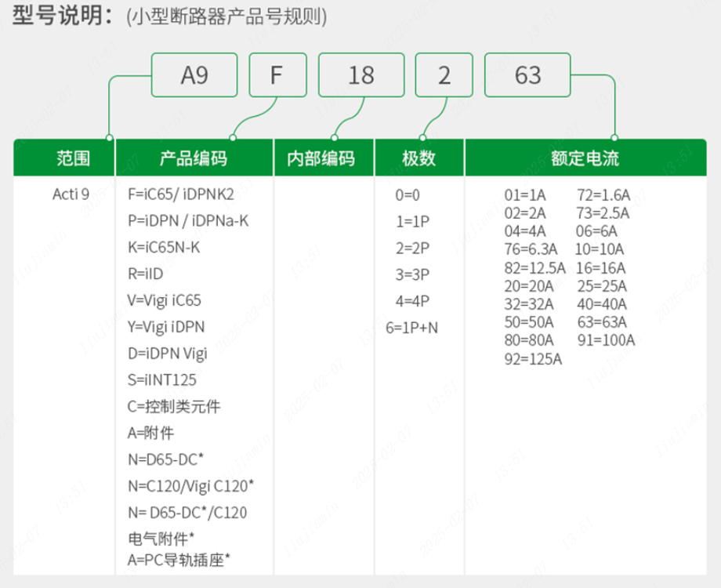Click the '型号说明:' title text
The width and height of the screenshot is (721, 588).
pyautogui.click(x=63, y=15)
